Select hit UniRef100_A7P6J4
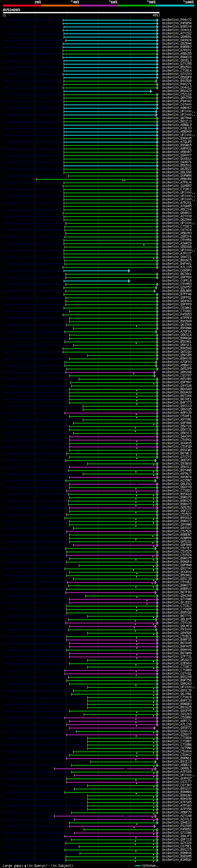The height and width of the screenshot is (868, 197). pos(176,183)
